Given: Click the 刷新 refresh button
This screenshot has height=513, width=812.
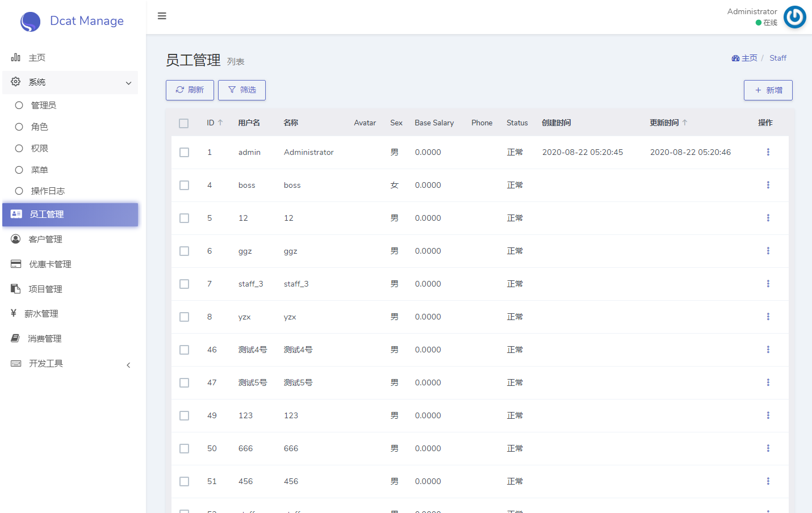Looking at the screenshot, I should 190,90.
